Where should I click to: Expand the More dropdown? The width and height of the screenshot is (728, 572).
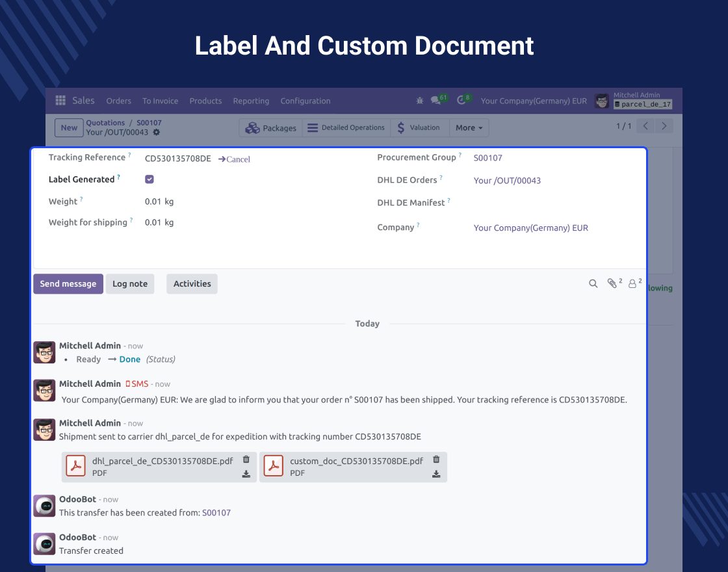(469, 127)
